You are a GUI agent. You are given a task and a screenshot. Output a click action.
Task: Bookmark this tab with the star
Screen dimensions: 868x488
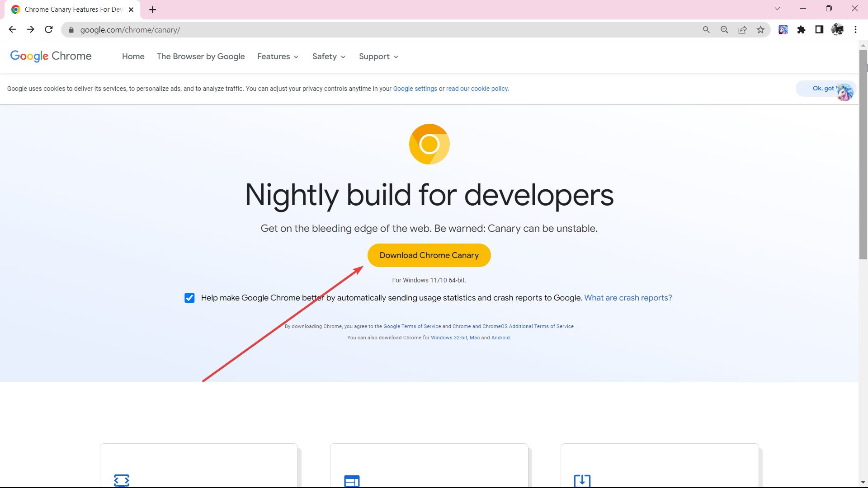(x=760, y=30)
